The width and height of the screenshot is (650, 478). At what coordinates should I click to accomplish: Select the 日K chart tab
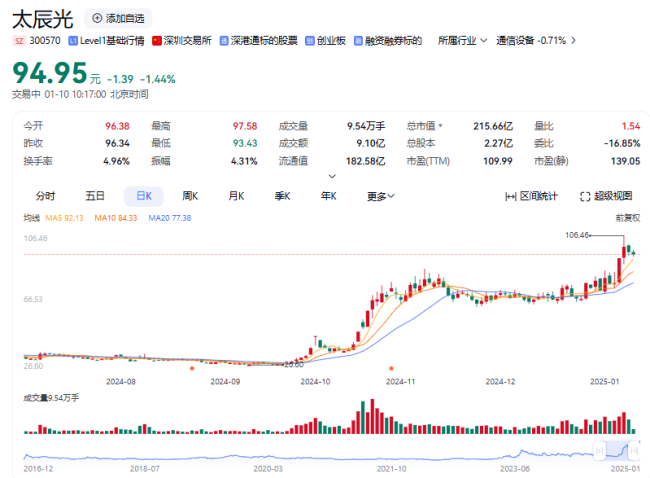click(x=144, y=196)
